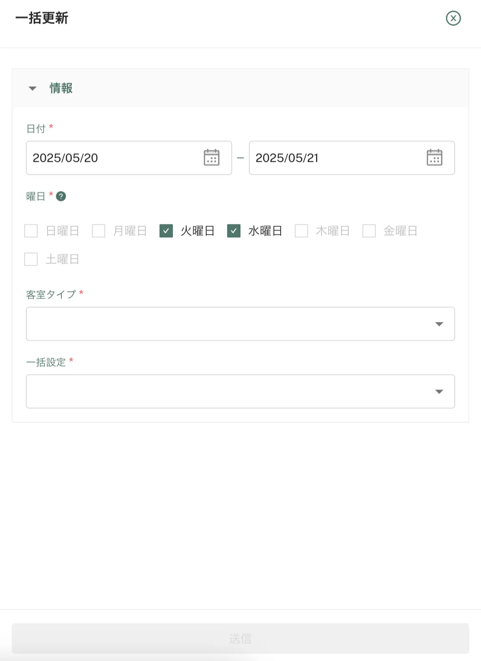Collapse the 情報 section triangle

click(x=32, y=89)
